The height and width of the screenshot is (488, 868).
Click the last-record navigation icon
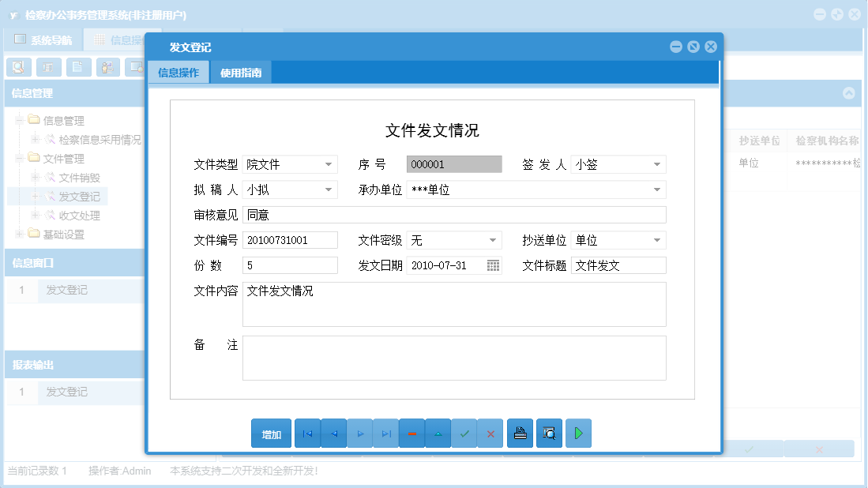(385, 433)
